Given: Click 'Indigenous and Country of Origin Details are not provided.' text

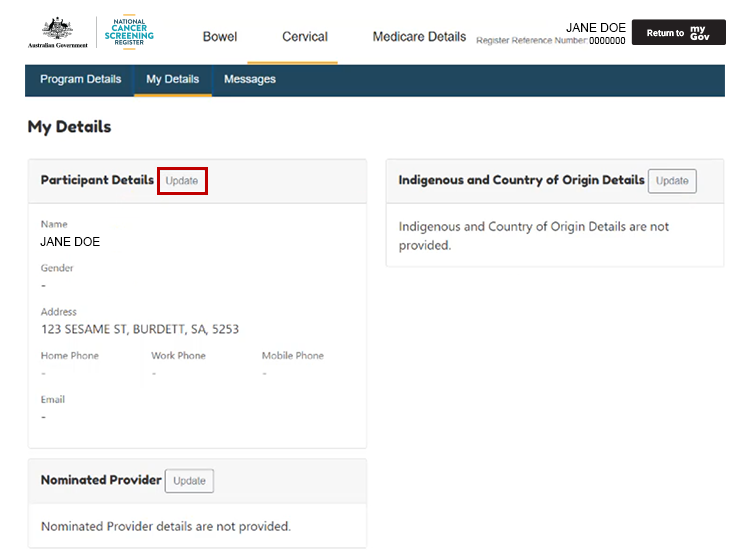Looking at the screenshot, I should pos(534,236).
